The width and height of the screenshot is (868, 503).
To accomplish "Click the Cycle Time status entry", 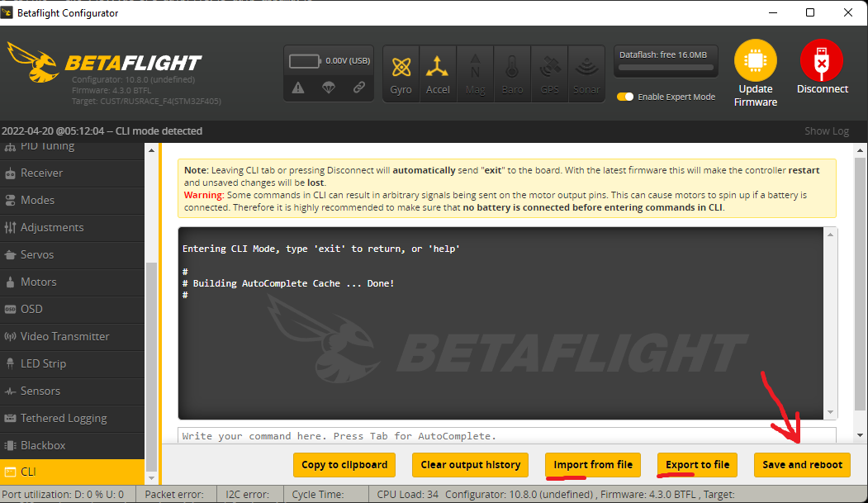I will [x=317, y=495].
